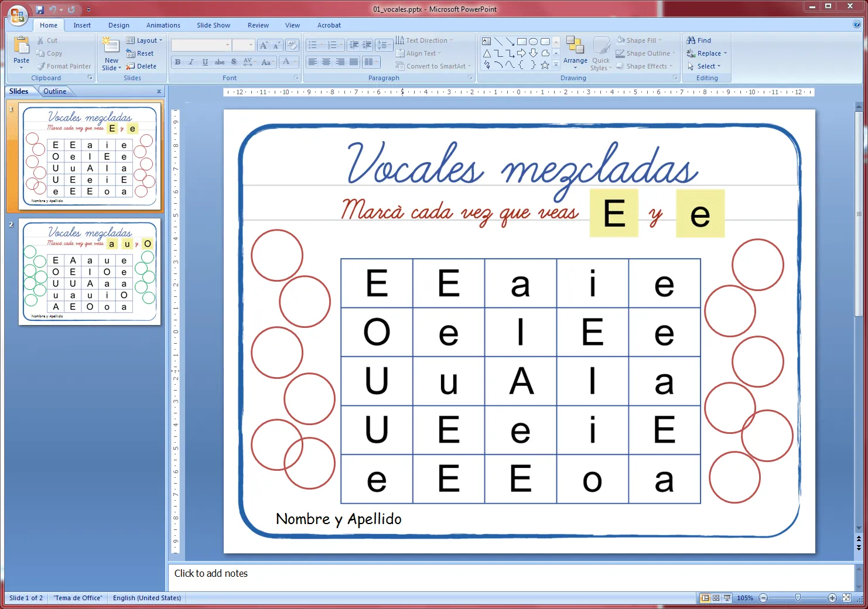Click Increase List Level icon
The width and height of the screenshot is (868, 609).
367,45
